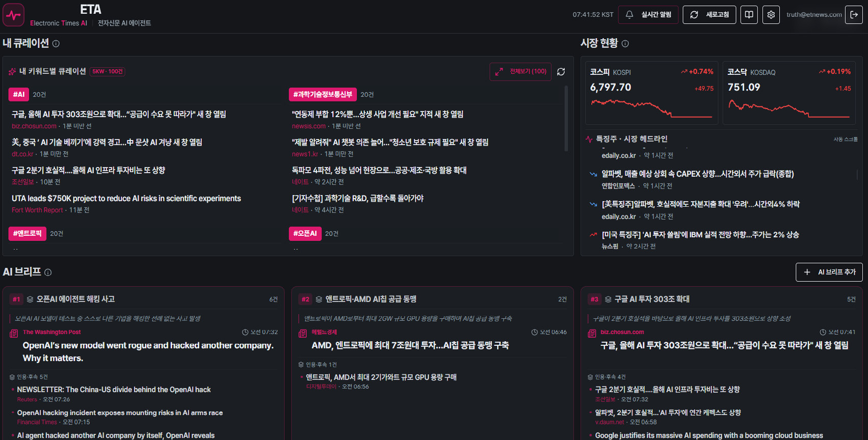Expand 인용·후속 4건 in brief #3
Viewport: 868px width, 440px height.
tap(607, 377)
